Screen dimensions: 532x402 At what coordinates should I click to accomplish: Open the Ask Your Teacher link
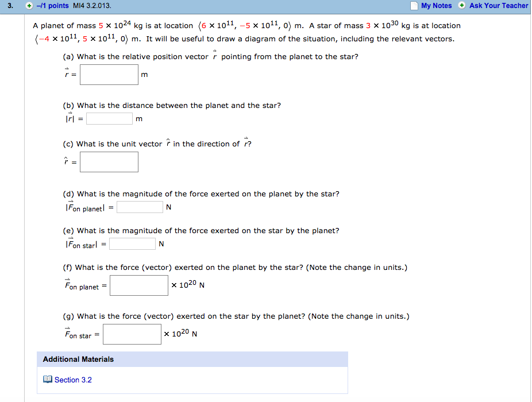click(499, 6)
